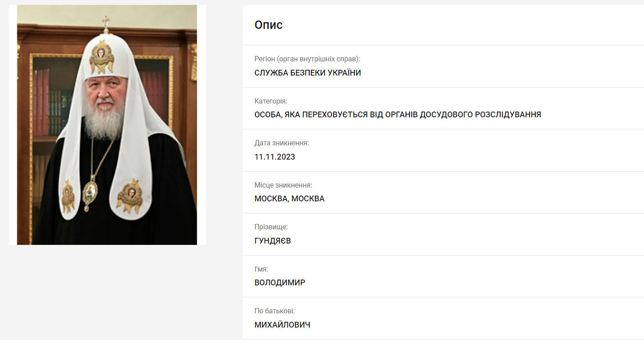
Task: Click the Місце зникнення label
Action: pyautogui.click(x=283, y=185)
